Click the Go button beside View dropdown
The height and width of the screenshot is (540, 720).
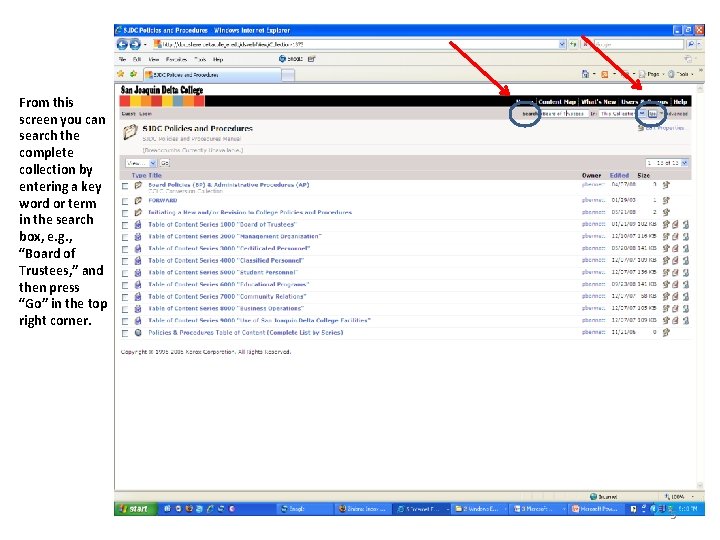pos(164,163)
